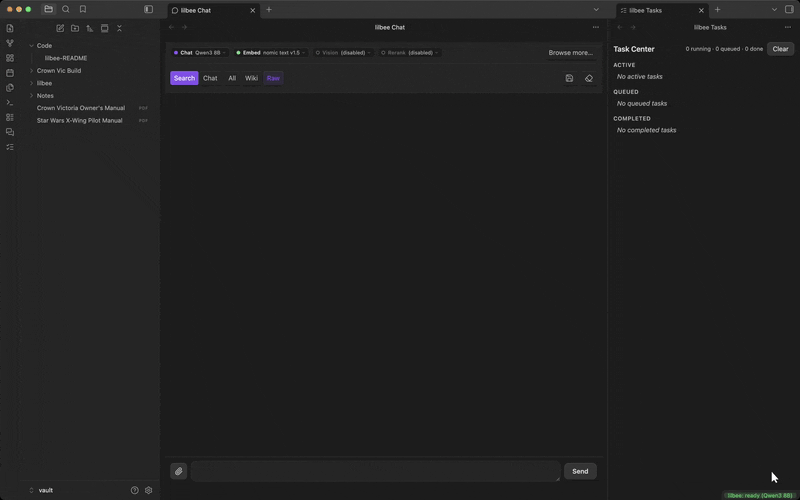
Task: Attach a file with the paperclip icon
Action: tap(179, 471)
